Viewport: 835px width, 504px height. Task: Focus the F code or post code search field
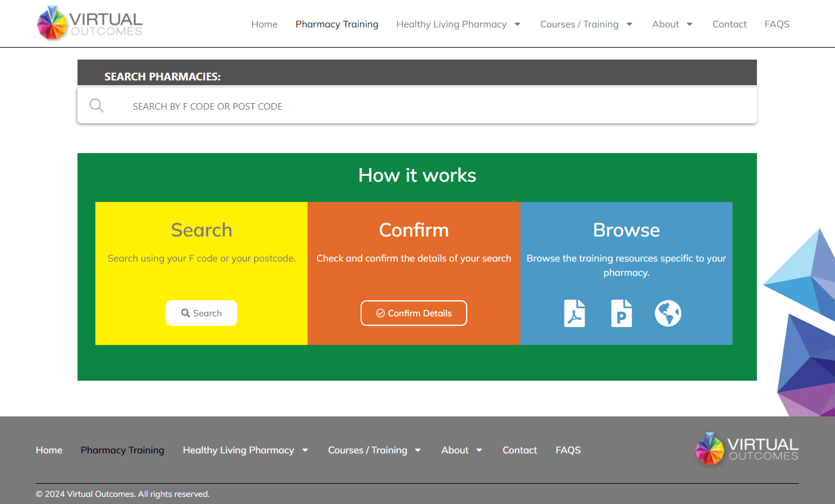pos(417,106)
